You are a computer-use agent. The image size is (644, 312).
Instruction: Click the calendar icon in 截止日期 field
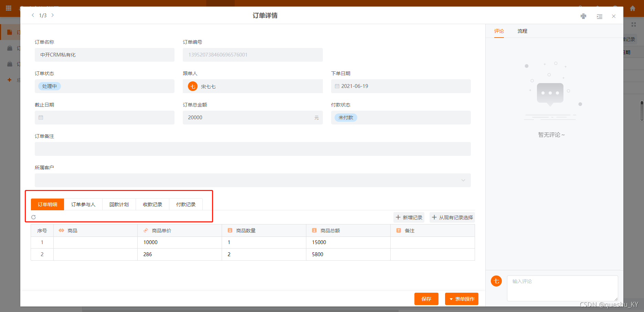click(41, 118)
